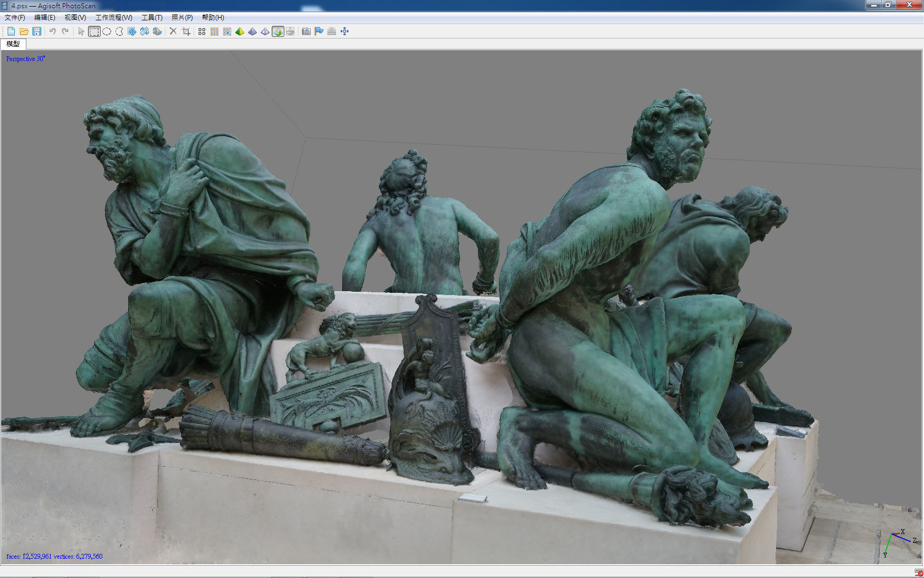Click the red status icon in bottom corner
Viewport: 924px width, 578px height.
919,573
